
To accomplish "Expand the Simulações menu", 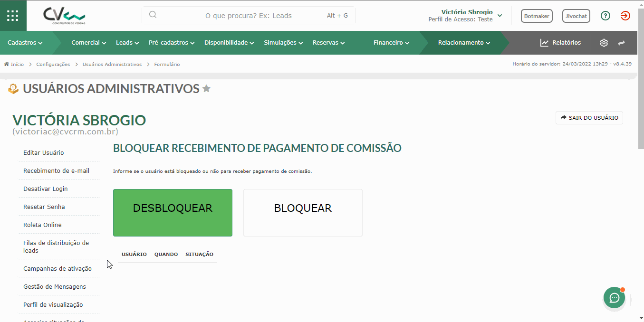I will pos(283,43).
